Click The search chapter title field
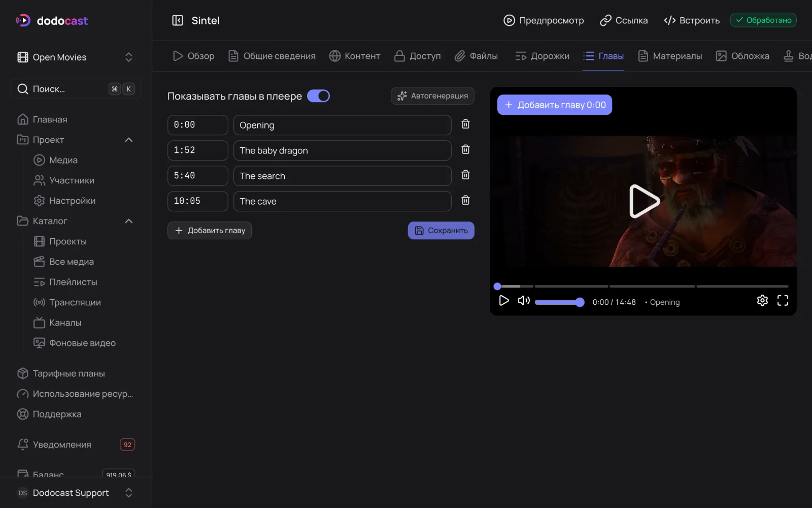Image resolution: width=812 pixels, height=508 pixels. click(342, 176)
